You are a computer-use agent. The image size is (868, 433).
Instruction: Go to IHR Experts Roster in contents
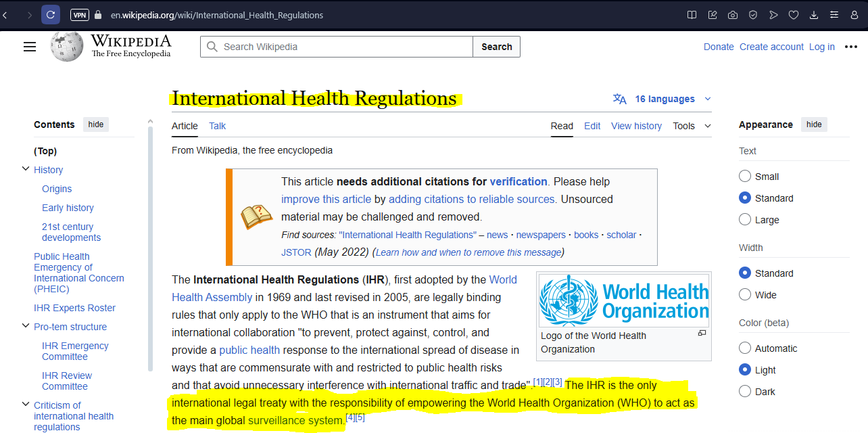tap(74, 308)
